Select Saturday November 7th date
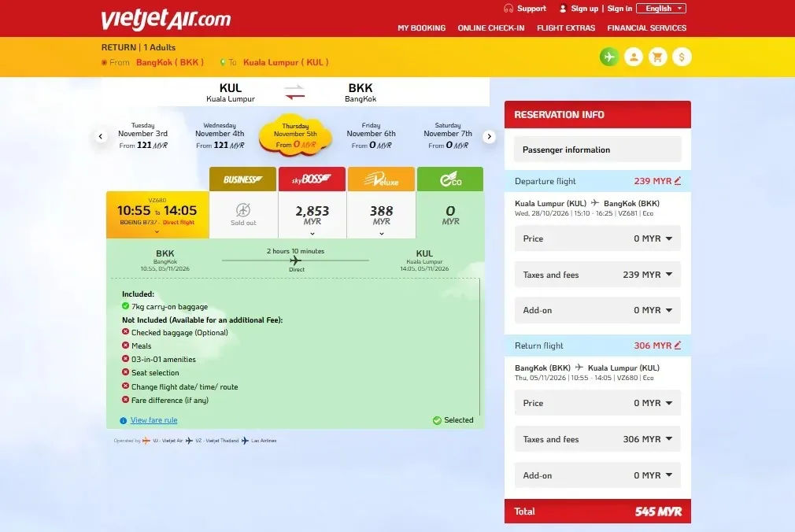 pyautogui.click(x=448, y=135)
